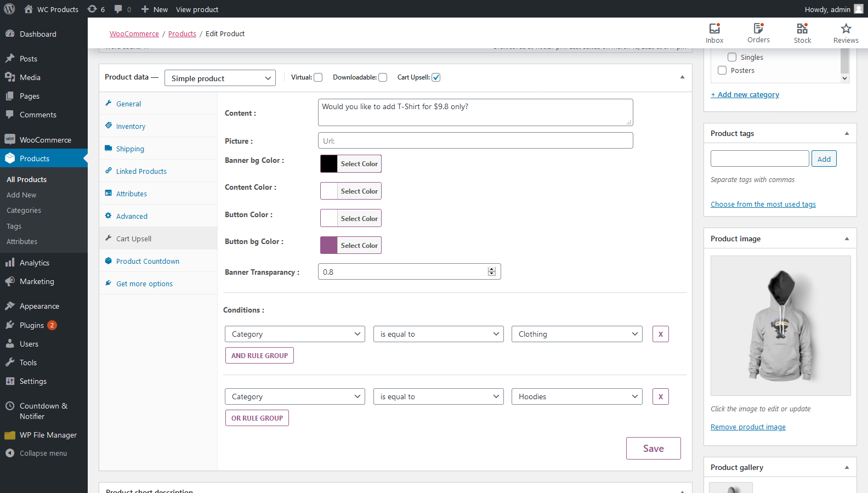Click the Save button
This screenshot has height=493, width=868.
[653, 448]
